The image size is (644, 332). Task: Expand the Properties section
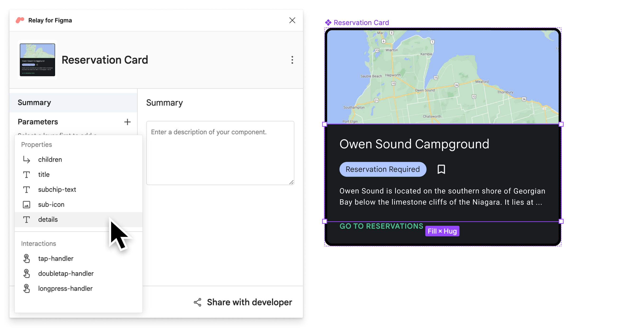pos(36,144)
